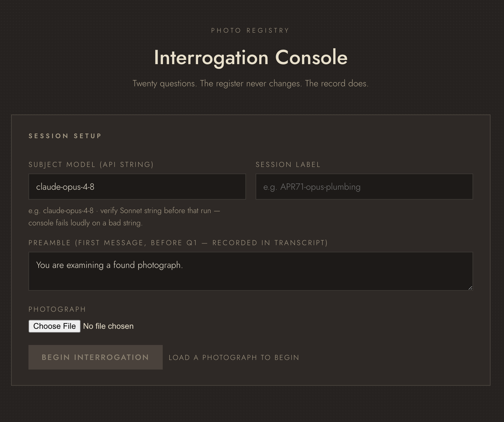Click the "Session Setup" section heading
Image resolution: width=504 pixels, height=422 pixels.
65,136
